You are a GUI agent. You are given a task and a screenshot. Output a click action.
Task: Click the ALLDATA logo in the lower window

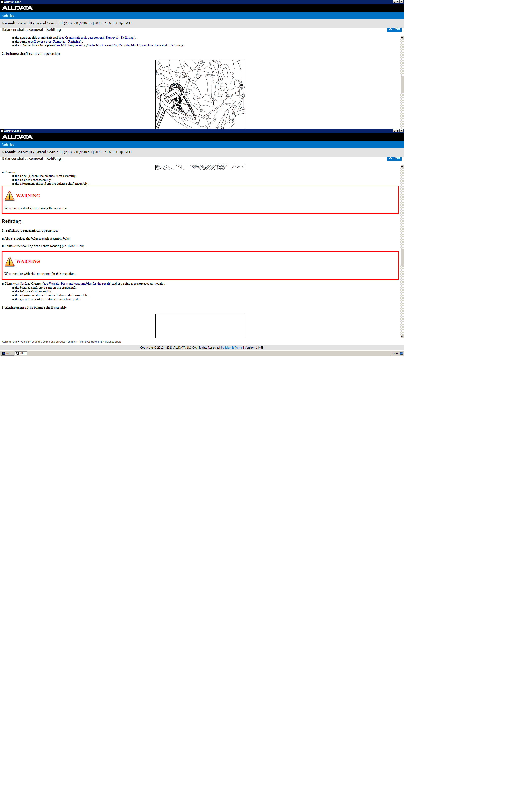click(x=17, y=137)
